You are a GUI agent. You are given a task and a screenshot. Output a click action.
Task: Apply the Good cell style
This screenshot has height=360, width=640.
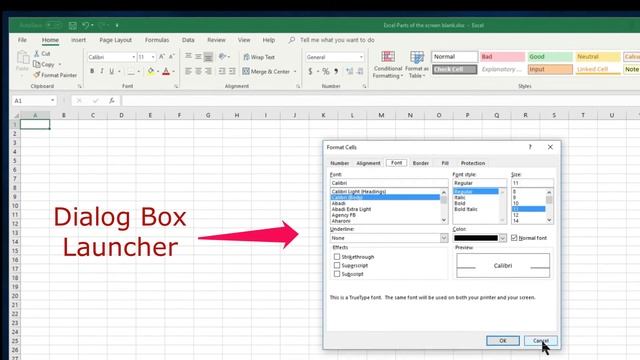point(550,57)
